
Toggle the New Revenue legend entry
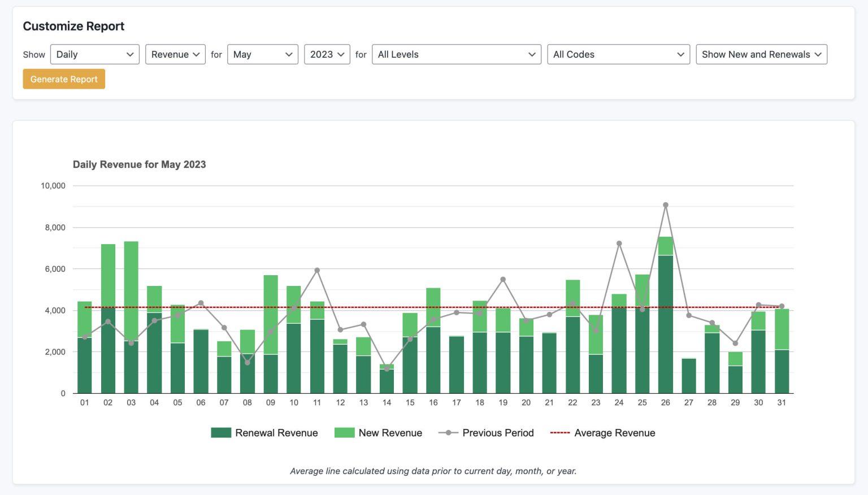(x=390, y=432)
